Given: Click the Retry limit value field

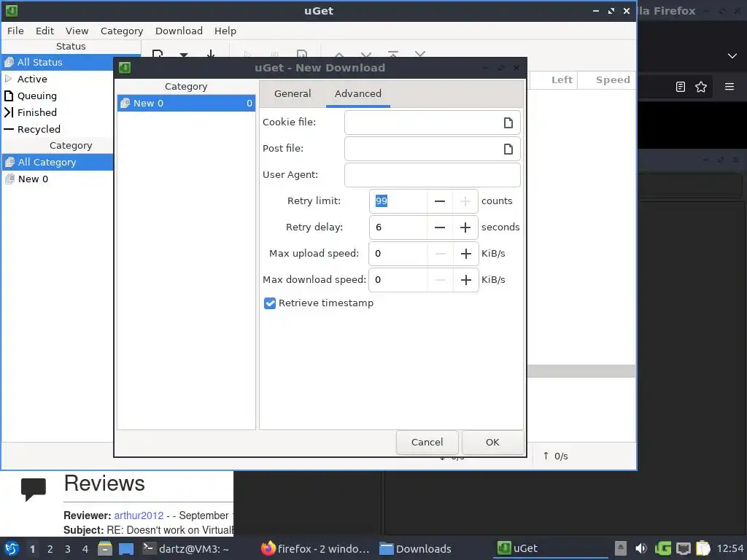Looking at the screenshot, I should [x=398, y=201].
